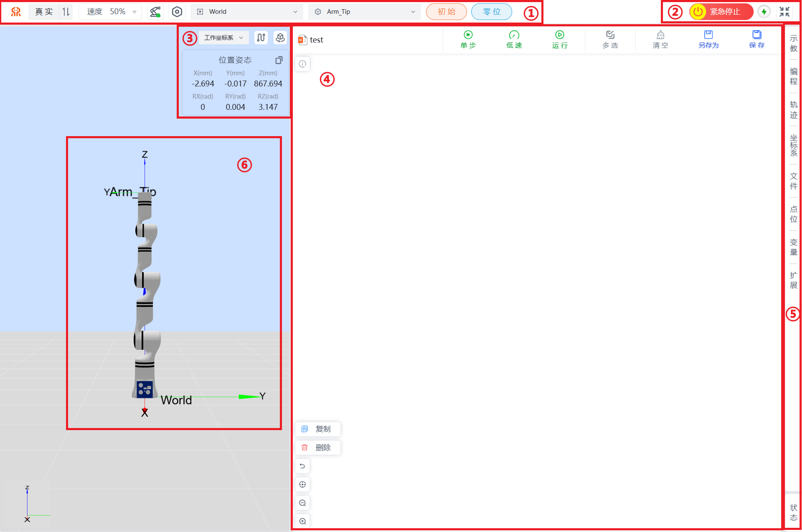Toggle 多选 multi-select mode
Viewport: 802px width, 532px height.
pyautogui.click(x=610, y=40)
